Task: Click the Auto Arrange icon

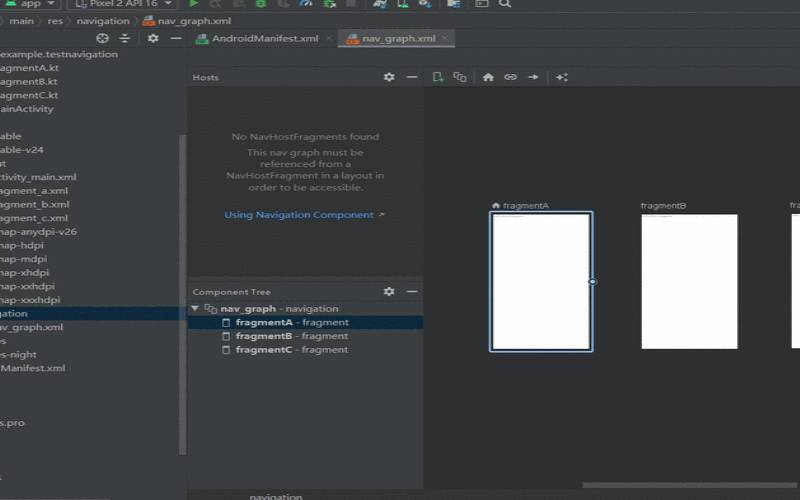Action: click(562, 77)
